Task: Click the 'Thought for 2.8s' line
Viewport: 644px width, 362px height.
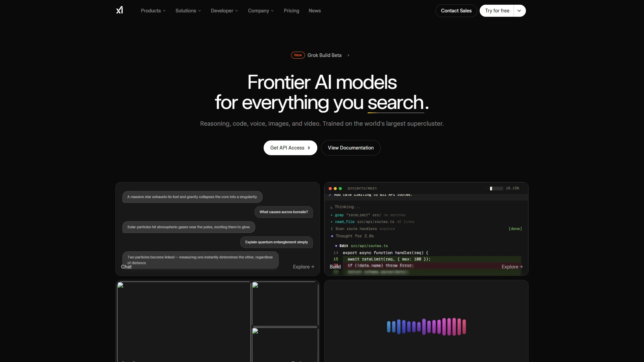Action: point(352,236)
